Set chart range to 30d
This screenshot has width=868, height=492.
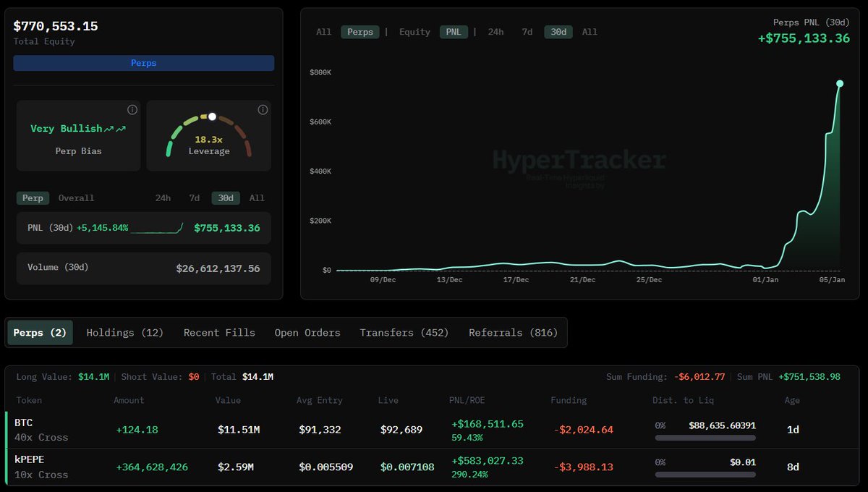[558, 32]
